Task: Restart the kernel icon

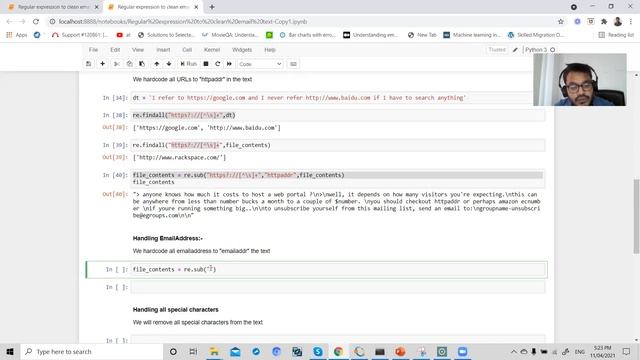Action: (x=218, y=64)
